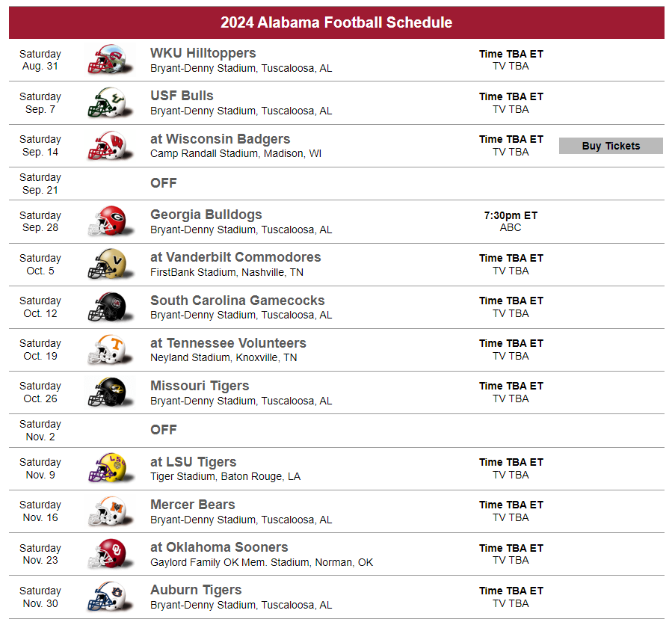This screenshot has width=672, height=625.
Task: Click the Missouri Tigers helmet icon
Action: click(108, 392)
